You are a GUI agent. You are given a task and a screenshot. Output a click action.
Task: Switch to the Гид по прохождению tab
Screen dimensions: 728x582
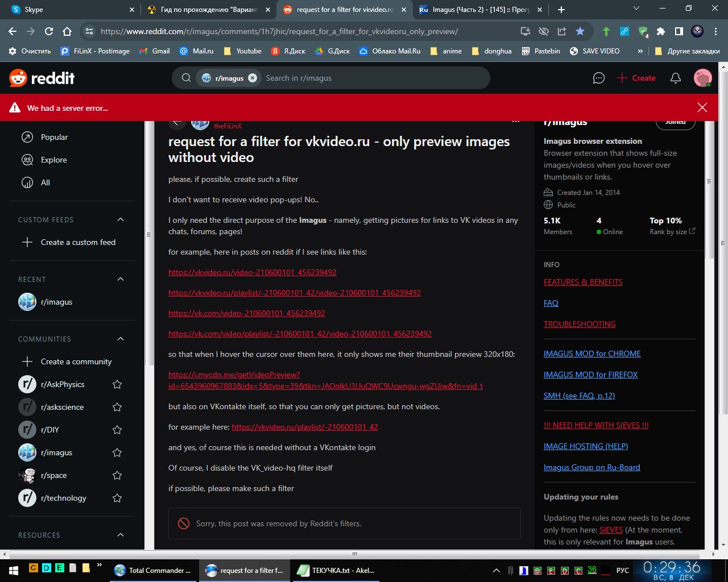208,10
